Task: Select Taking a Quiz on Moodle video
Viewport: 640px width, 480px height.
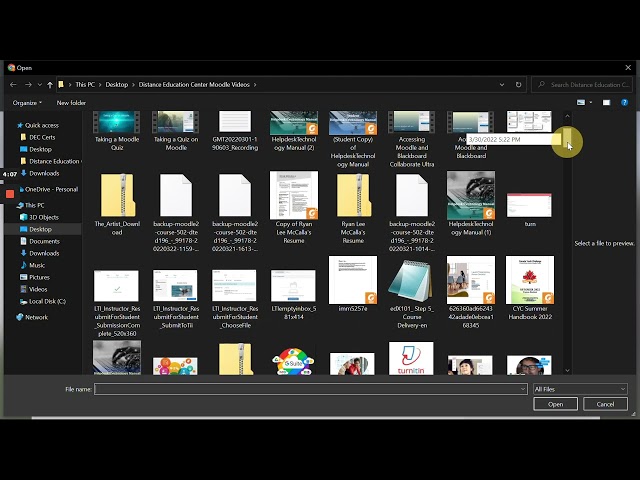Action: tap(176, 131)
